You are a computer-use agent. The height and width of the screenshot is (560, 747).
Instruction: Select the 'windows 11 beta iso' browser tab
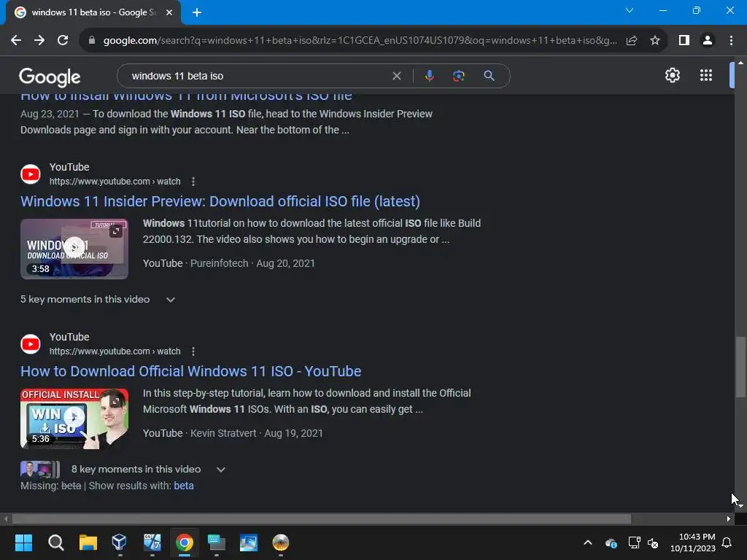[93, 12]
